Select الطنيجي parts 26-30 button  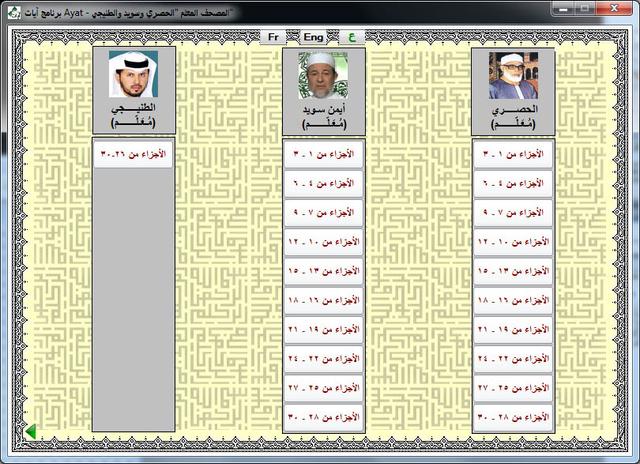point(133,154)
